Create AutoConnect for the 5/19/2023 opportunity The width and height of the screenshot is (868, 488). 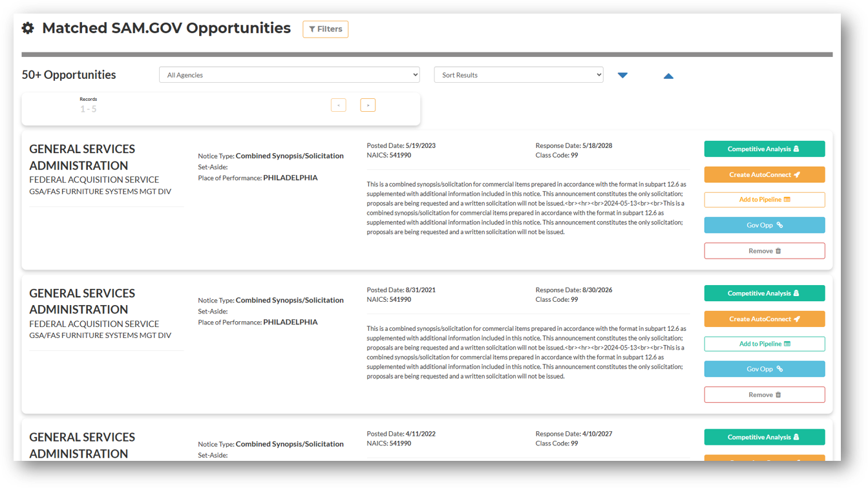click(765, 175)
